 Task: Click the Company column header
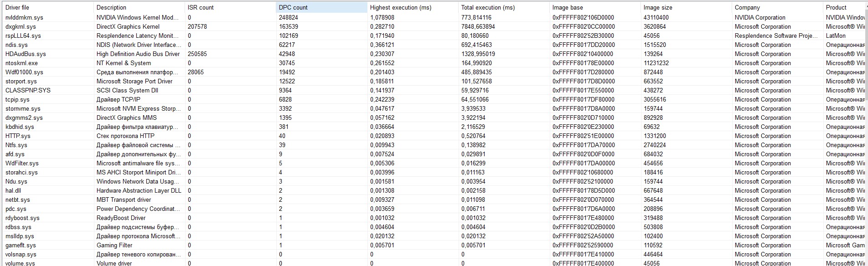click(x=747, y=7)
